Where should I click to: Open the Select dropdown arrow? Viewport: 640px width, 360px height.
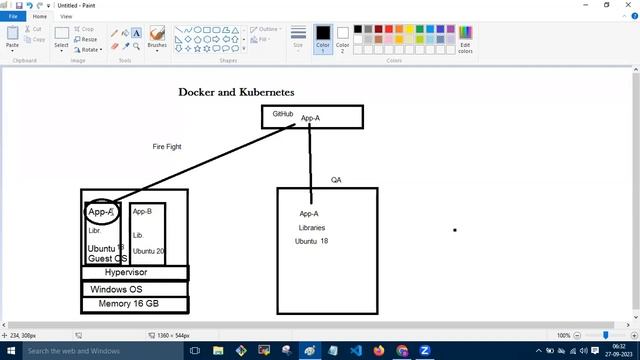click(61, 51)
